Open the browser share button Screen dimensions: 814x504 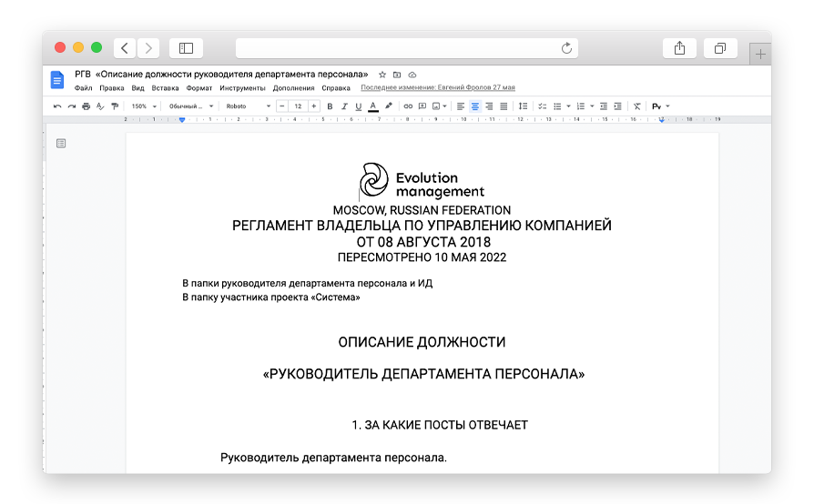[x=679, y=48]
